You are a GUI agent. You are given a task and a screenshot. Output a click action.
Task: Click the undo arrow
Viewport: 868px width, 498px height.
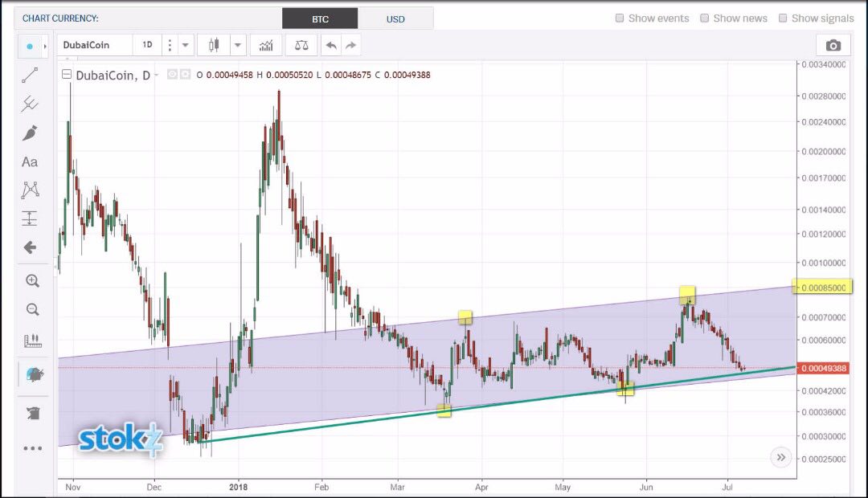tap(331, 45)
